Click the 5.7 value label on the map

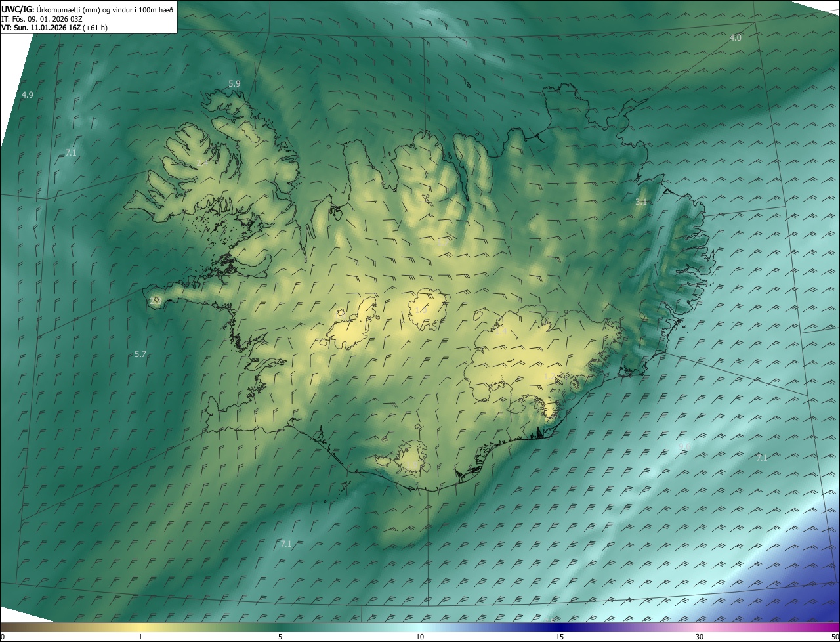click(x=140, y=354)
